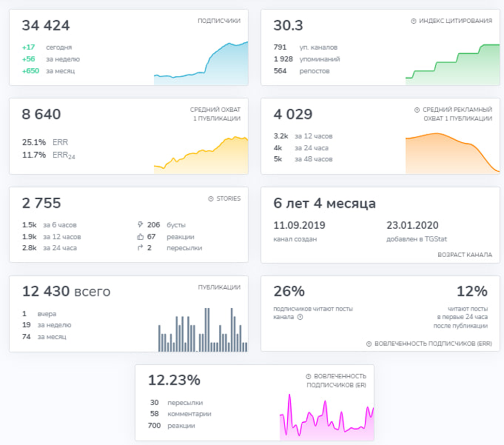The height and width of the screenshot is (445, 504).
Task: Click the '5k за 48 часов' row
Action: pyautogui.click(x=303, y=159)
